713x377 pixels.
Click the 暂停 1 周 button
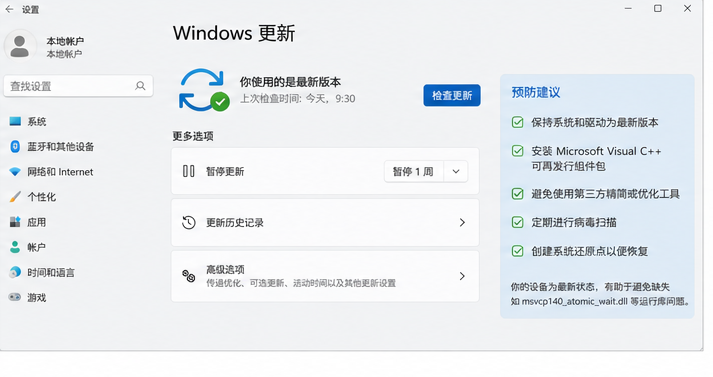[x=413, y=171]
